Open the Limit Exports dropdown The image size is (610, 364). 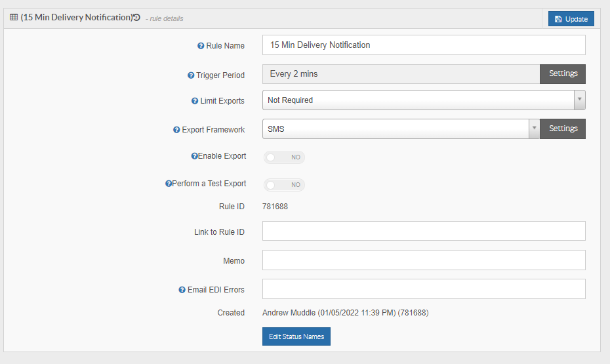click(424, 100)
